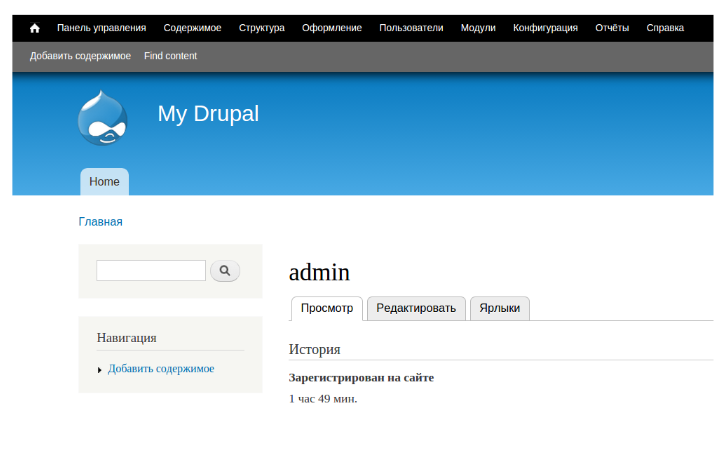Open Конфигурация from the toolbar
Image resolution: width=726 pixels, height=461 pixels.
[x=545, y=28]
